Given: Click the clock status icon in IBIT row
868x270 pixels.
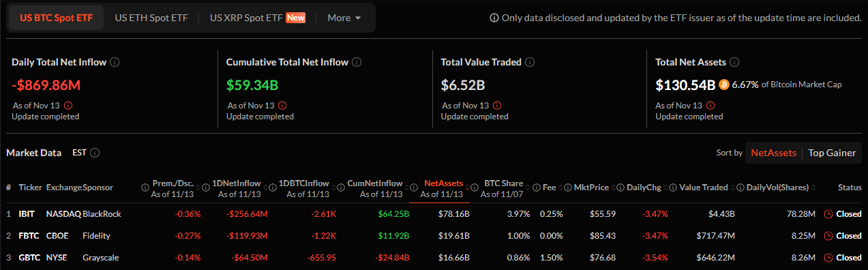Looking at the screenshot, I should point(828,213).
